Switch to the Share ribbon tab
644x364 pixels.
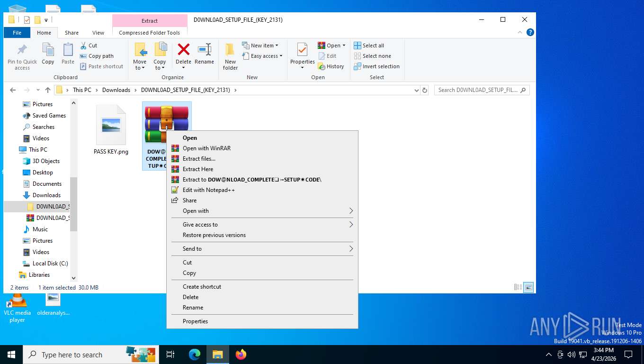72,33
